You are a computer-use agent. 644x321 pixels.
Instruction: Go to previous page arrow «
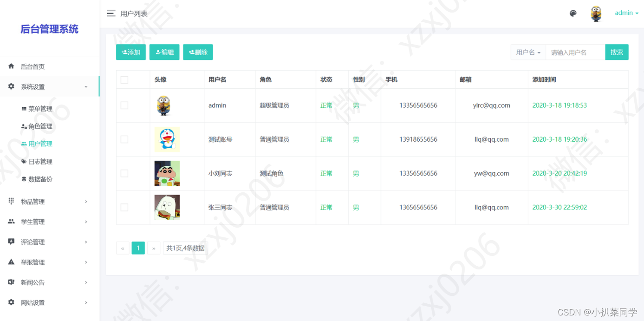tap(123, 248)
